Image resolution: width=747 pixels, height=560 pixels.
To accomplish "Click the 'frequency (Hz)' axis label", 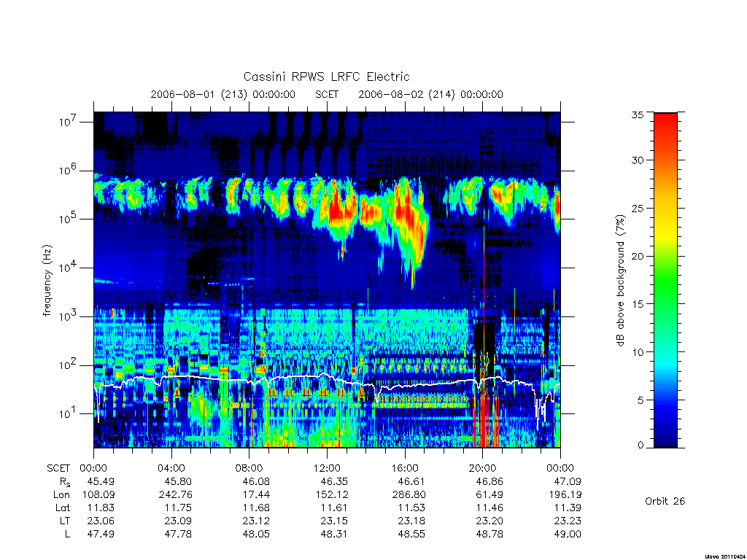I will [47, 281].
